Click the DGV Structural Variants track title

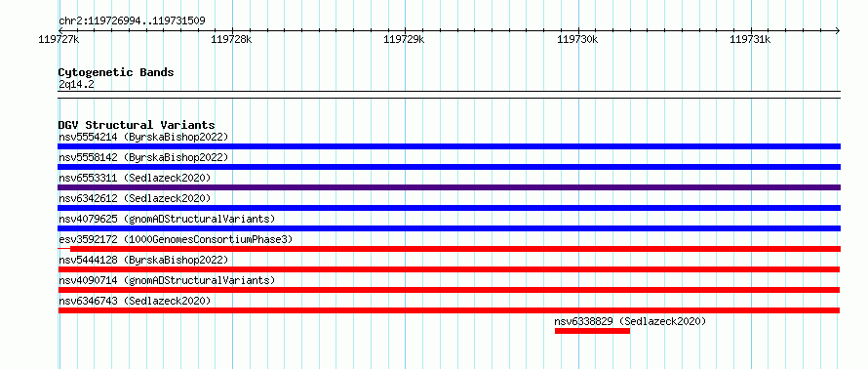click(137, 125)
